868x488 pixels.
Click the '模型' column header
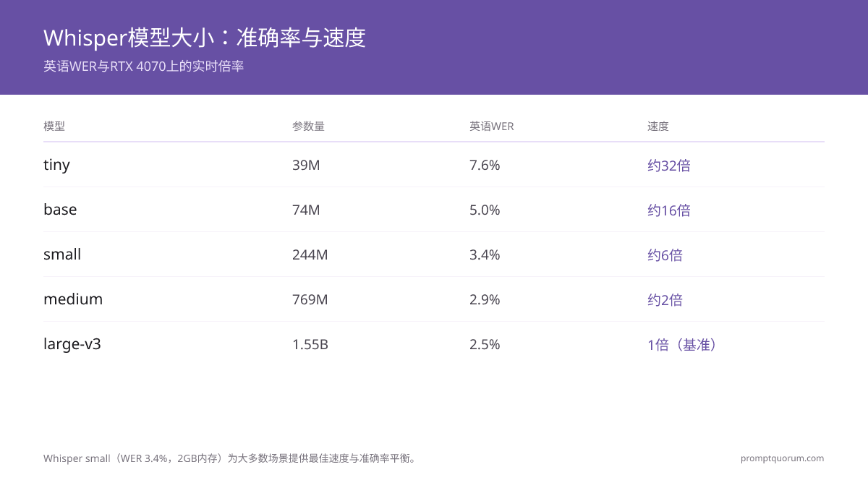(54, 126)
